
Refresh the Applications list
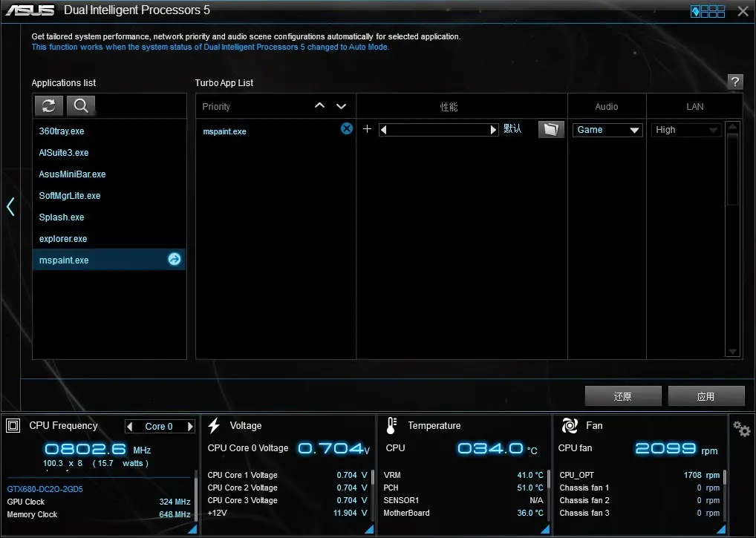49,105
